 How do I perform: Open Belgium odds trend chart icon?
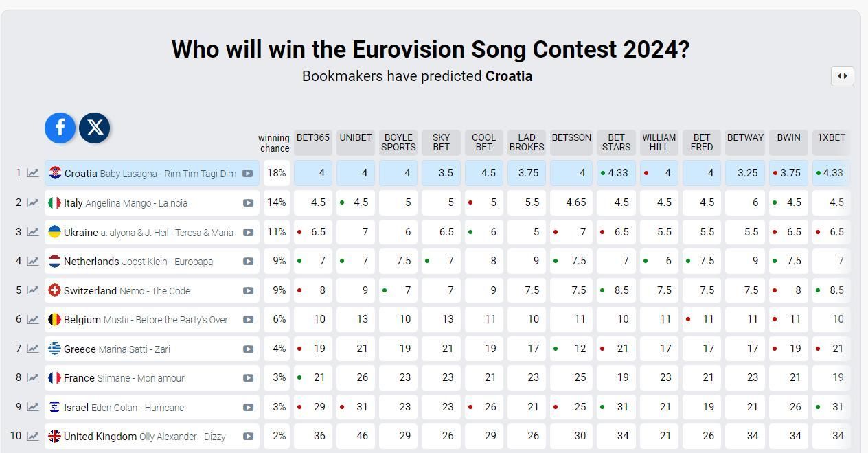pyautogui.click(x=32, y=320)
